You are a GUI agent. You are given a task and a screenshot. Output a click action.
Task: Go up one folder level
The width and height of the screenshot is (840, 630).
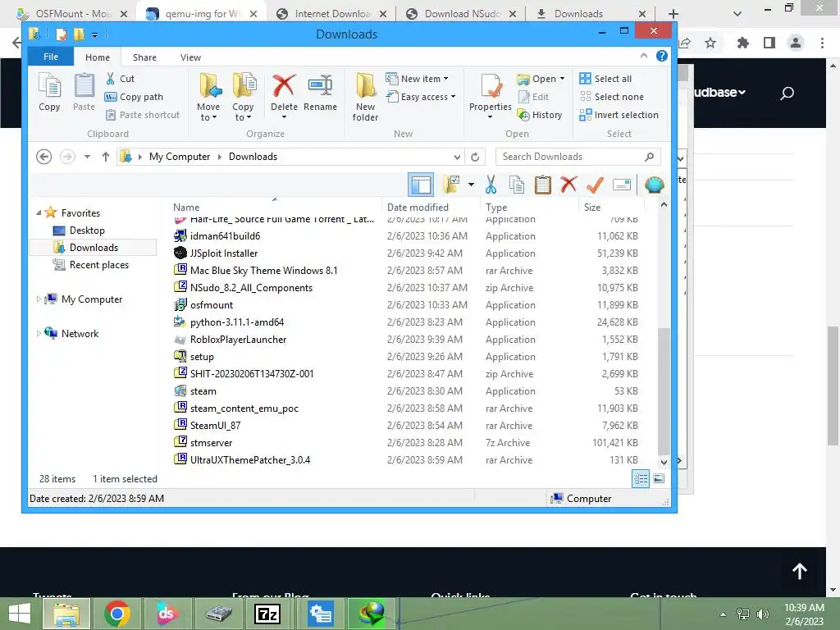(106, 157)
